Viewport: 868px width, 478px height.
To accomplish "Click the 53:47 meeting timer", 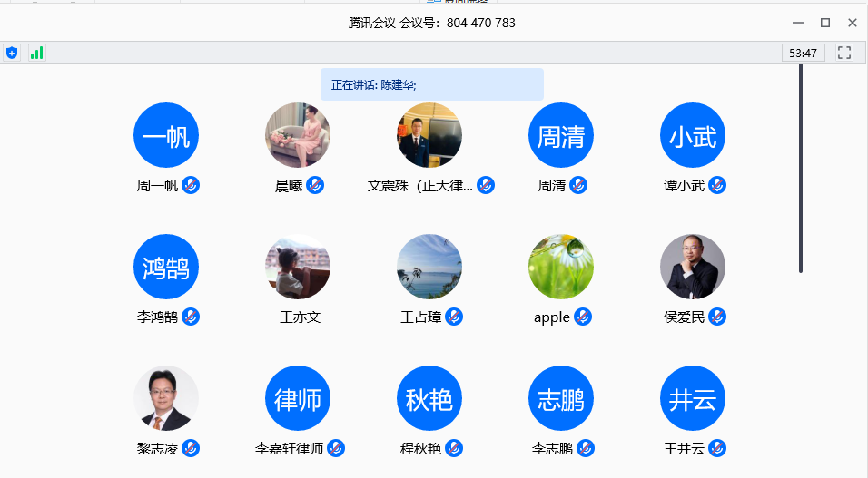I will point(804,54).
